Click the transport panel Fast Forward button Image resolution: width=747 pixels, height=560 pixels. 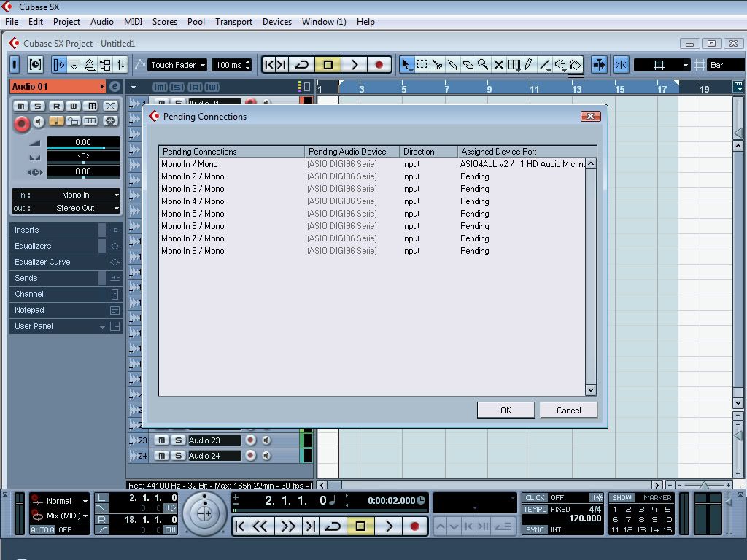[x=287, y=526]
